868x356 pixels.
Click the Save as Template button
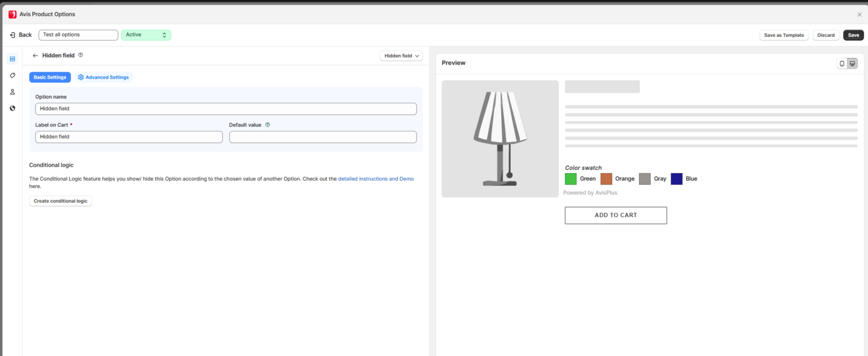784,35
